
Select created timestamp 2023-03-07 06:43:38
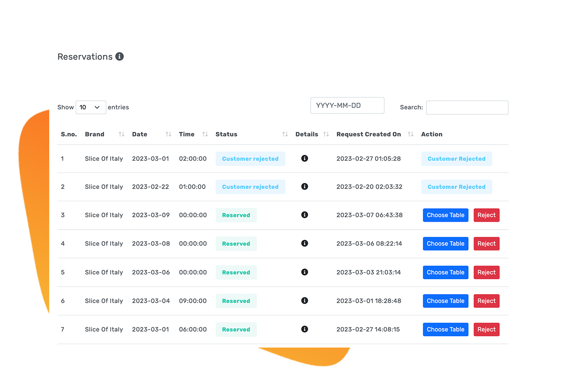point(370,215)
